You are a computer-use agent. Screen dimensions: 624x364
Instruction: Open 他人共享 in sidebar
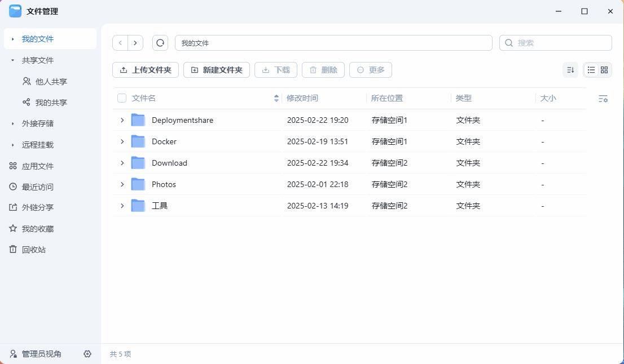coord(51,82)
